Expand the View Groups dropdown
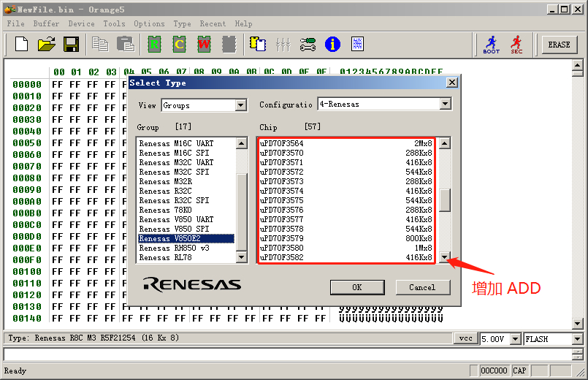 241,105
